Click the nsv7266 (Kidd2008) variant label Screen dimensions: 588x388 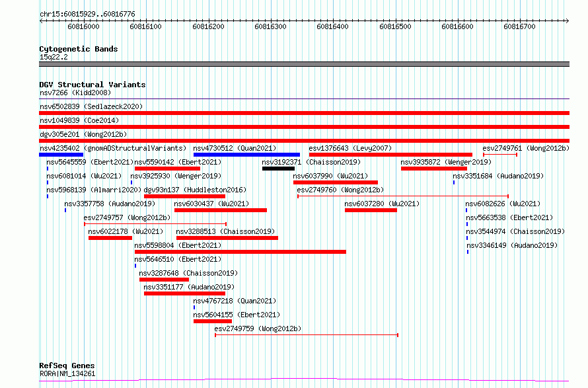click(x=75, y=93)
